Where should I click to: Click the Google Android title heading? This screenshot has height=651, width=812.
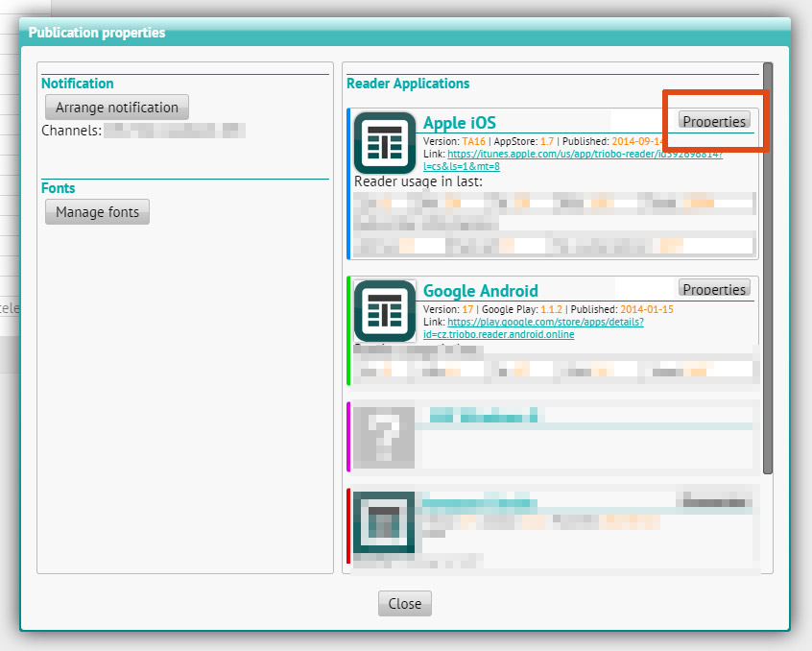[x=481, y=291]
